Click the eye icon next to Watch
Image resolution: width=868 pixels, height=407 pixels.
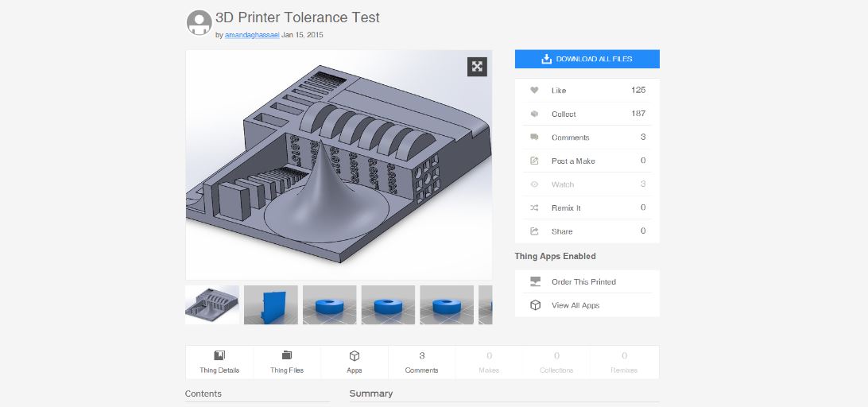click(534, 184)
